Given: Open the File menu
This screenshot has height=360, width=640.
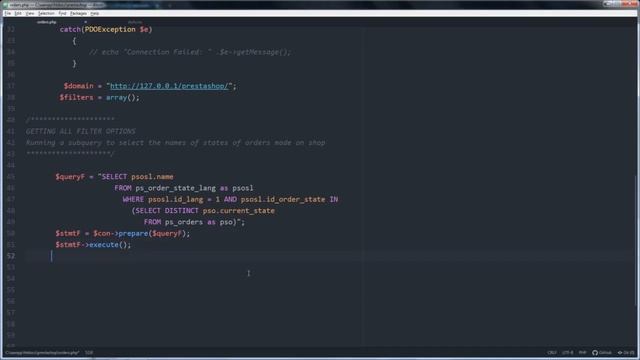Looking at the screenshot, I should (x=8, y=13).
